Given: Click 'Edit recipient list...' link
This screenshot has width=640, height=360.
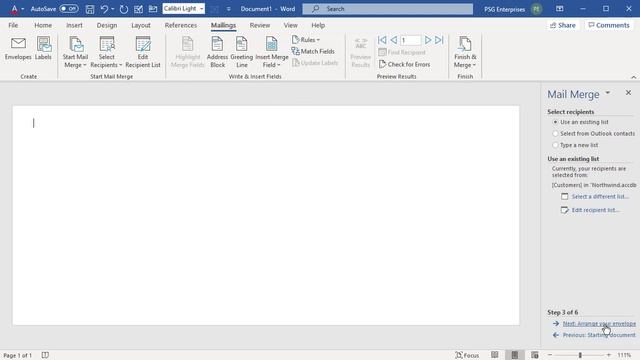Looking at the screenshot, I should (x=595, y=210).
